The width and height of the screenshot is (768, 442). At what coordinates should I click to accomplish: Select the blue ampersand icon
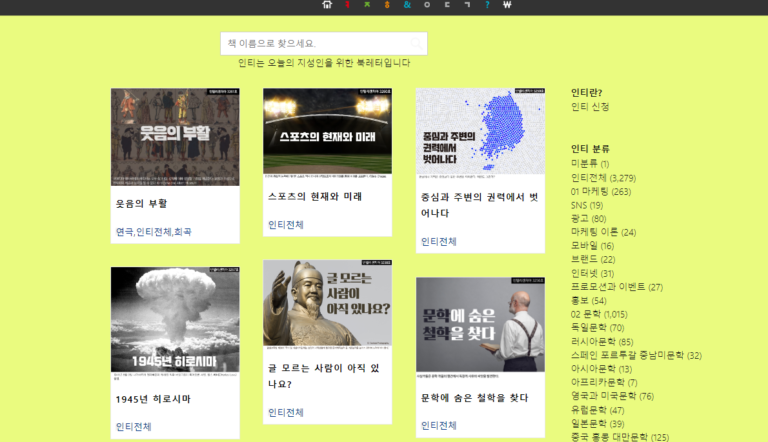pyautogui.click(x=407, y=4)
